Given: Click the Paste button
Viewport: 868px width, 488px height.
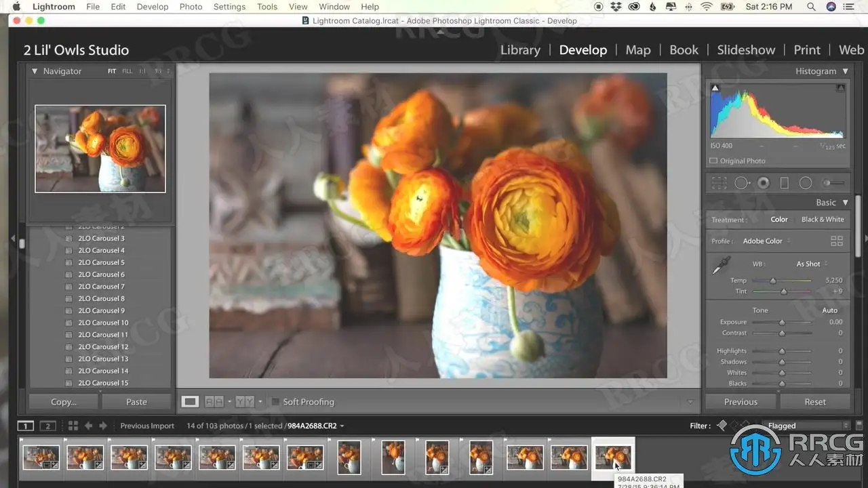Looking at the screenshot, I should pyautogui.click(x=136, y=402).
